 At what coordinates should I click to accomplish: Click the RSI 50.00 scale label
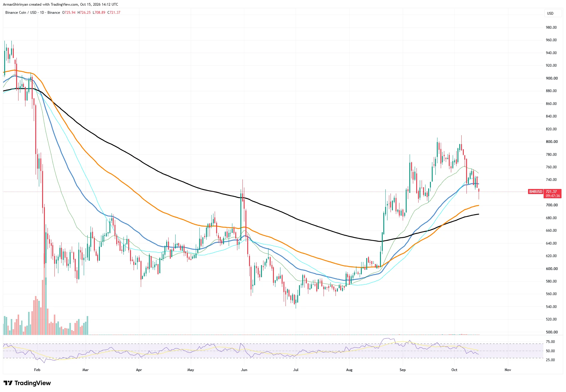click(550, 351)
